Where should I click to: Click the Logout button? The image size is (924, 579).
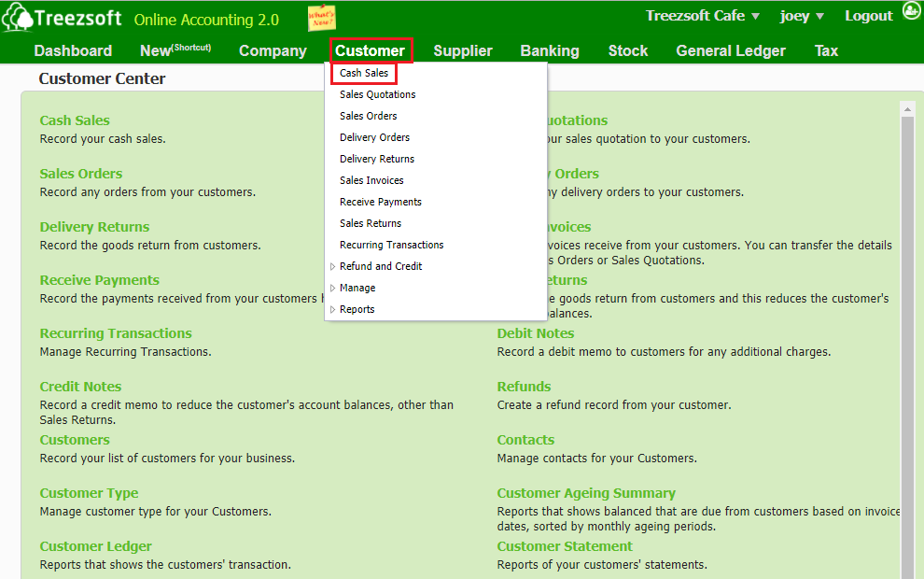(x=868, y=15)
